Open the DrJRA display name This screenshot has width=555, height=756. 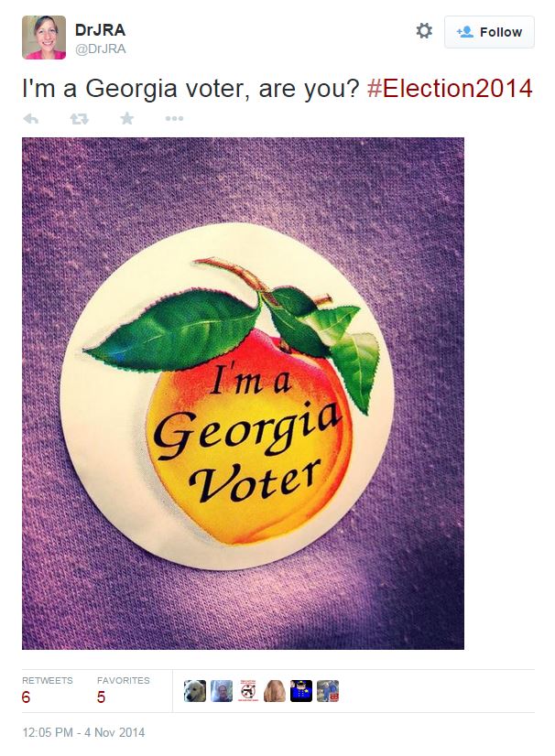pos(101,30)
